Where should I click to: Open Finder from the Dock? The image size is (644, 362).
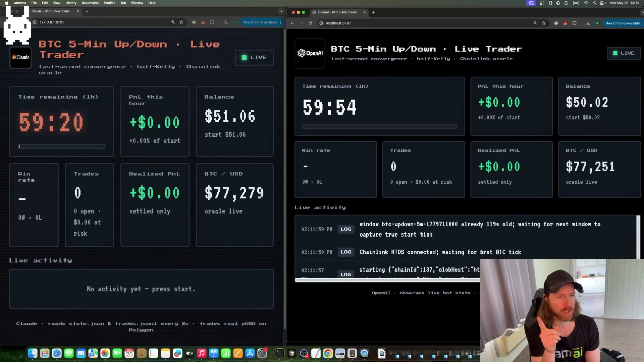[x=33, y=353]
